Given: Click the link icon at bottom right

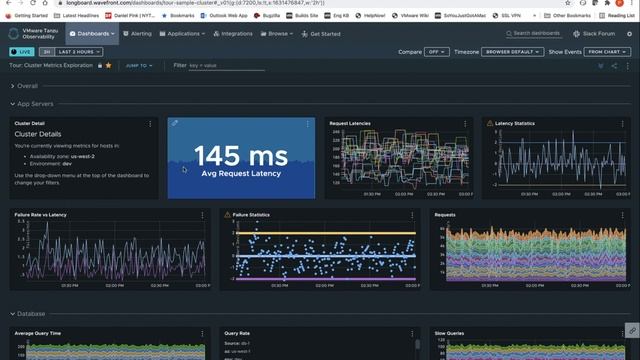Looking at the screenshot, I should point(632,331).
